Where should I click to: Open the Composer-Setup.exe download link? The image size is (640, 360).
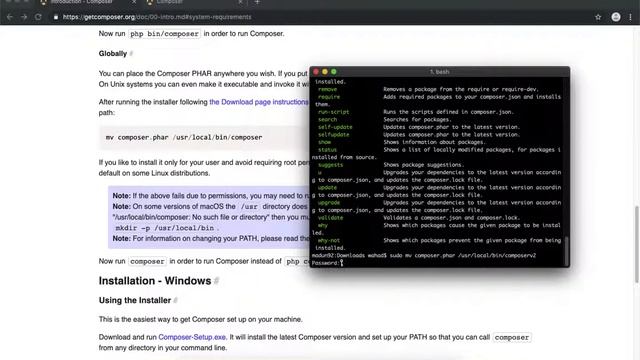tap(192, 337)
